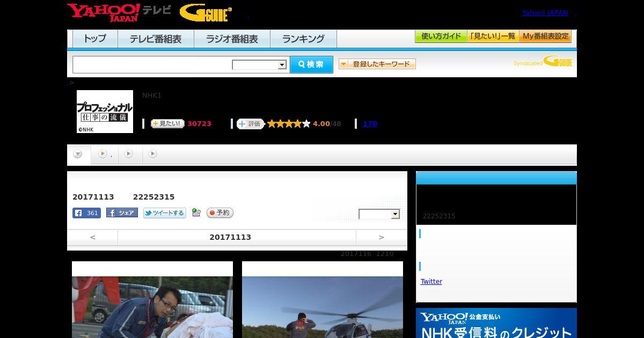Screen dimensions: 644x338
Task: Follow the Twitter link in sidebar
Action: tap(431, 282)
